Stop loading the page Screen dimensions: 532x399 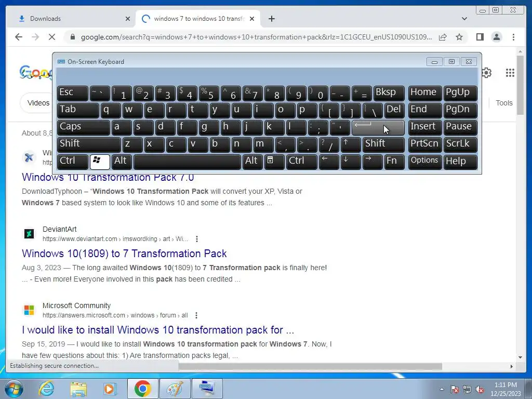pyautogui.click(x=51, y=37)
